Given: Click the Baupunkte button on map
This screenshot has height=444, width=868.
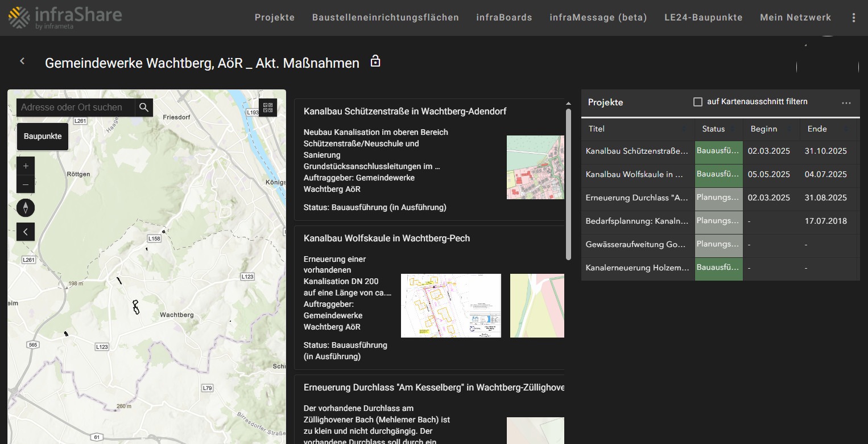Looking at the screenshot, I should click(43, 137).
